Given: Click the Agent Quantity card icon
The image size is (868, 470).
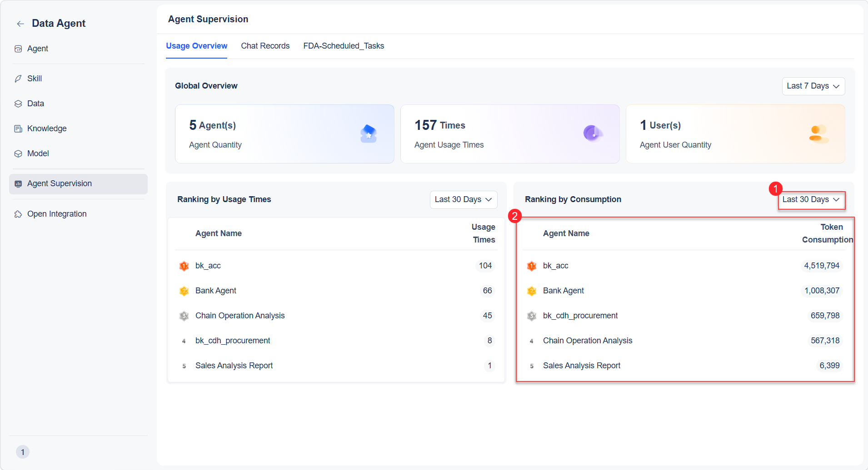Looking at the screenshot, I should pos(369,134).
